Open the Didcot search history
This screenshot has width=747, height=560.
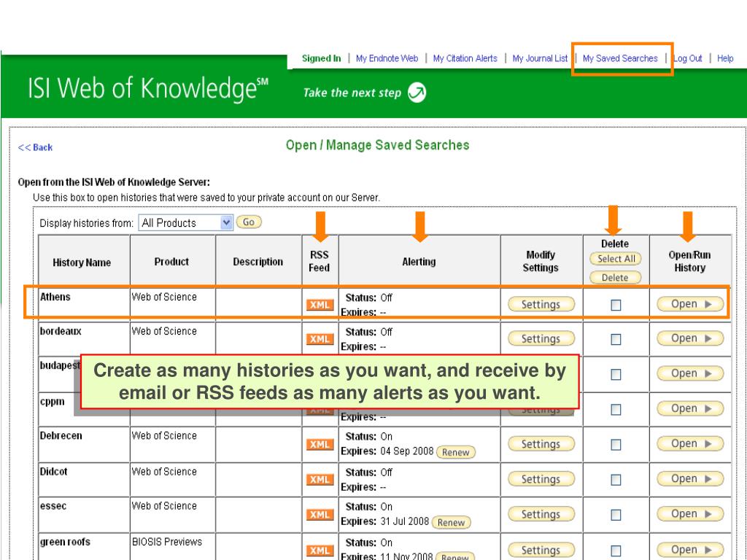coord(690,478)
